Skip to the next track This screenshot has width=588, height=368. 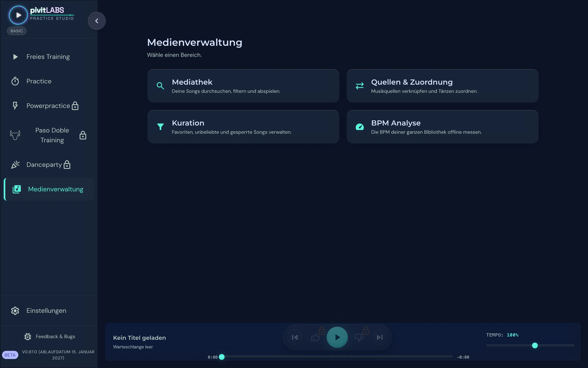coord(380,337)
